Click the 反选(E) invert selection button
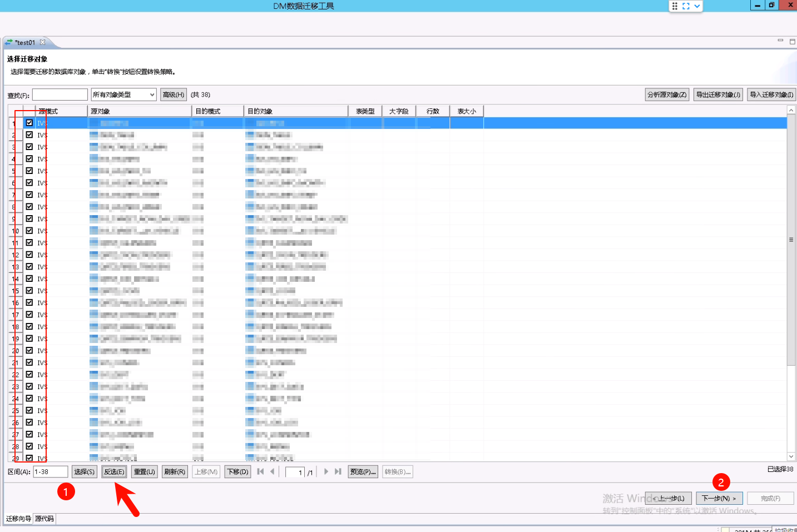The height and width of the screenshot is (532, 797). 114,472
